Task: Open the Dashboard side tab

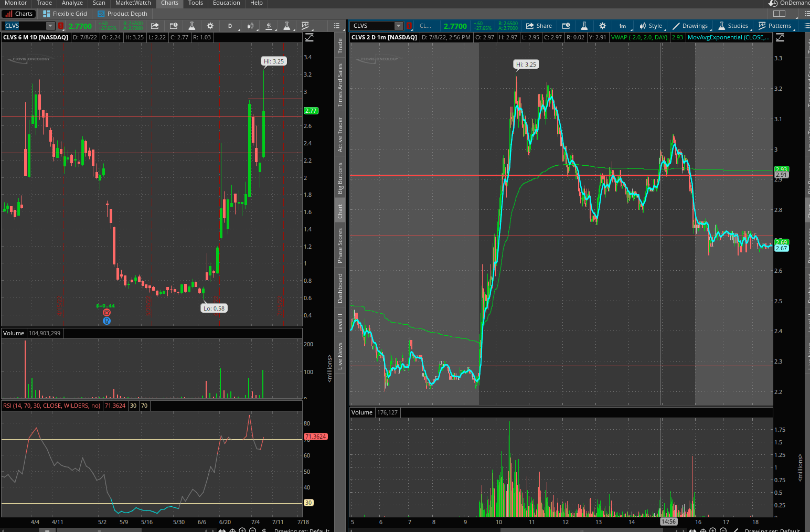Action: pyautogui.click(x=340, y=288)
